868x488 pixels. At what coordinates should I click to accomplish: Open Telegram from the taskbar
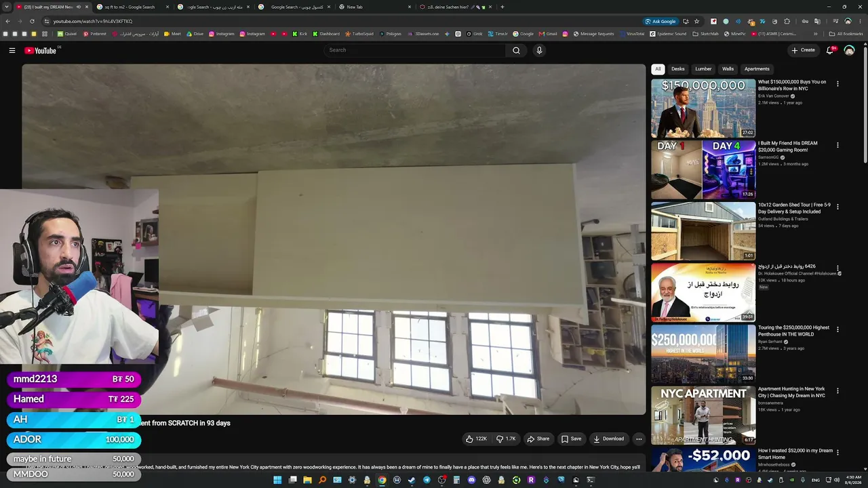(427, 480)
